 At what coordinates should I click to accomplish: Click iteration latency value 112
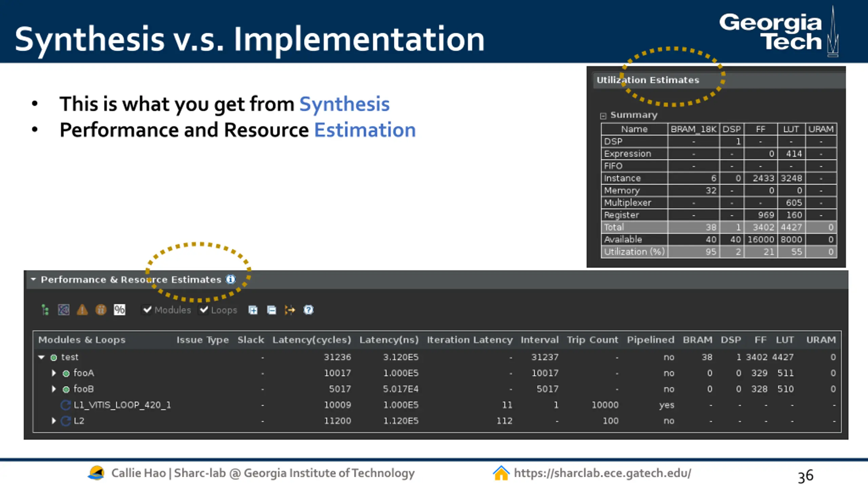(505, 421)
